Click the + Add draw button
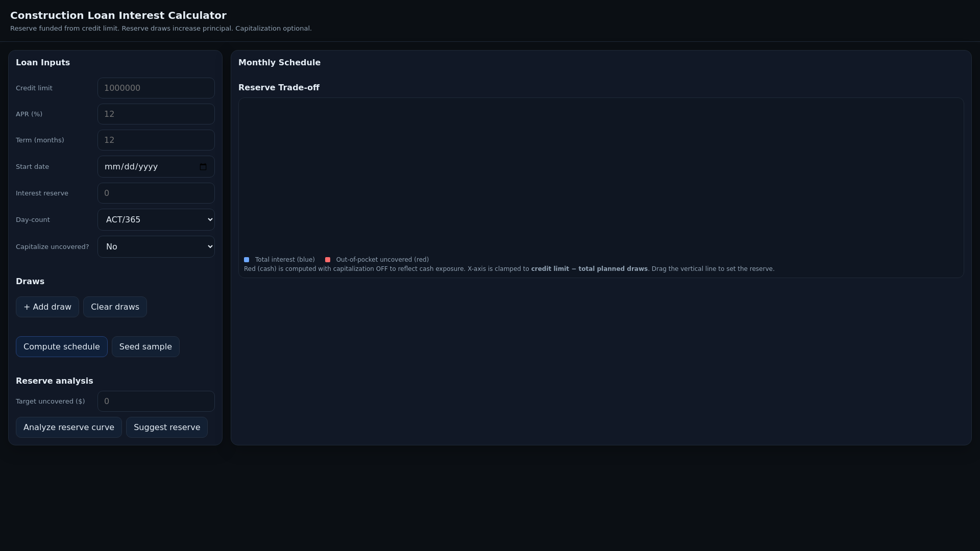The width and height of the screenshot is (980, 551). [x=47, y=307]
